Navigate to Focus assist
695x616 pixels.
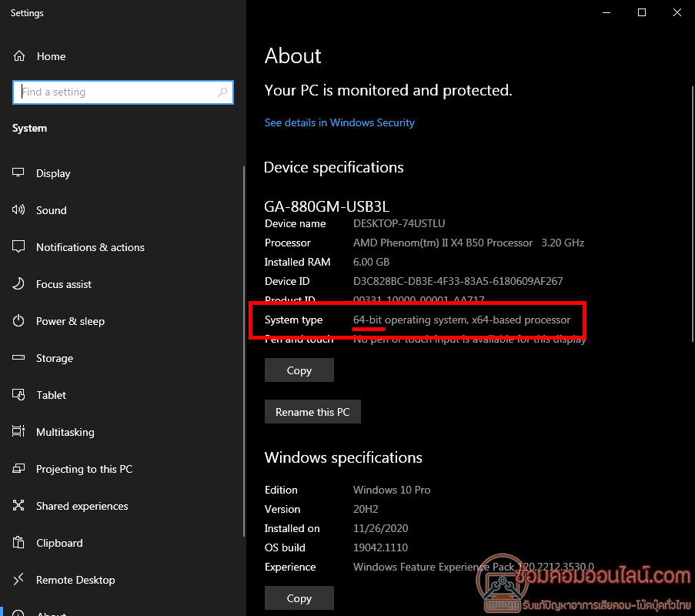coord(64,284)
